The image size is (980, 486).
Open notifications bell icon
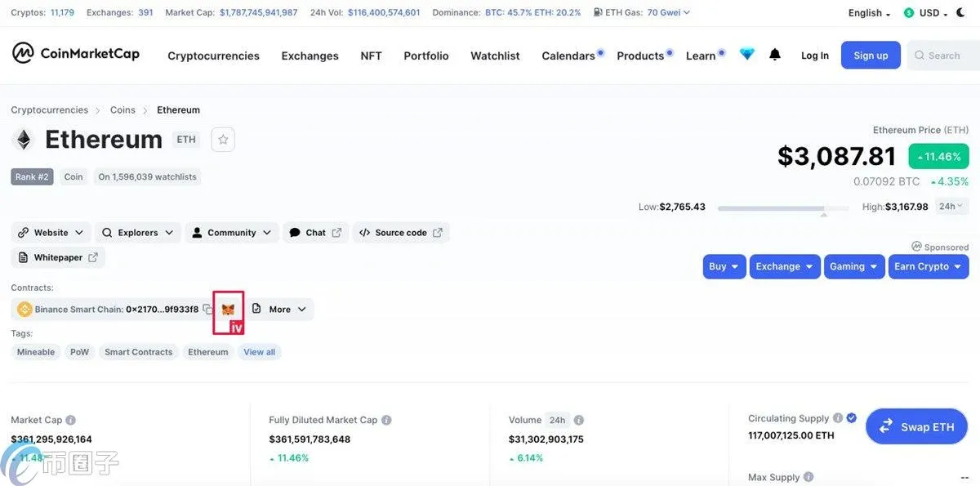pos(775,55)
